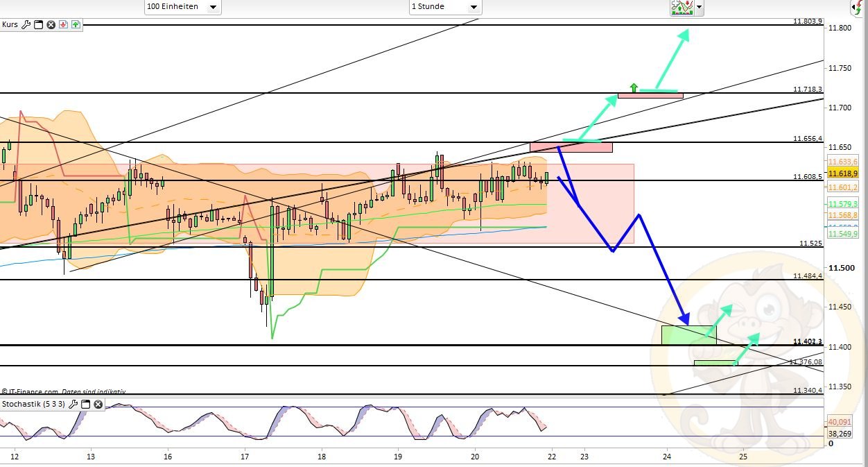Click the IT-Finance.com copyright text
The image size is (868, 467).
pos(64,392)
